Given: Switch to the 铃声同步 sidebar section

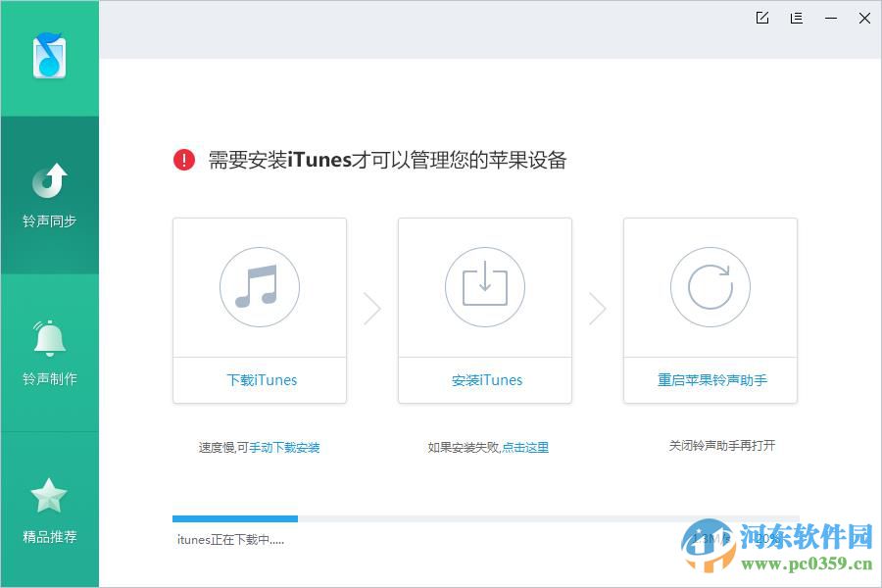Looking at the screenshot, I should tap(49, 194).
